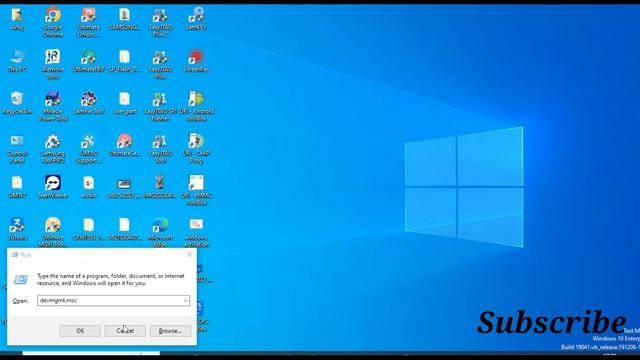640x360 pixels.
Task: Click OK in the Run dialog
Action: (80, 331)
